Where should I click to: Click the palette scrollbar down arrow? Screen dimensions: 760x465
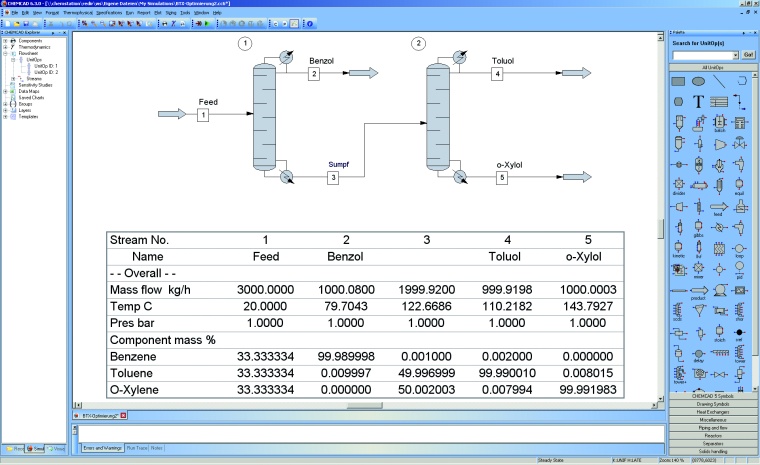[x=754, y=389]
